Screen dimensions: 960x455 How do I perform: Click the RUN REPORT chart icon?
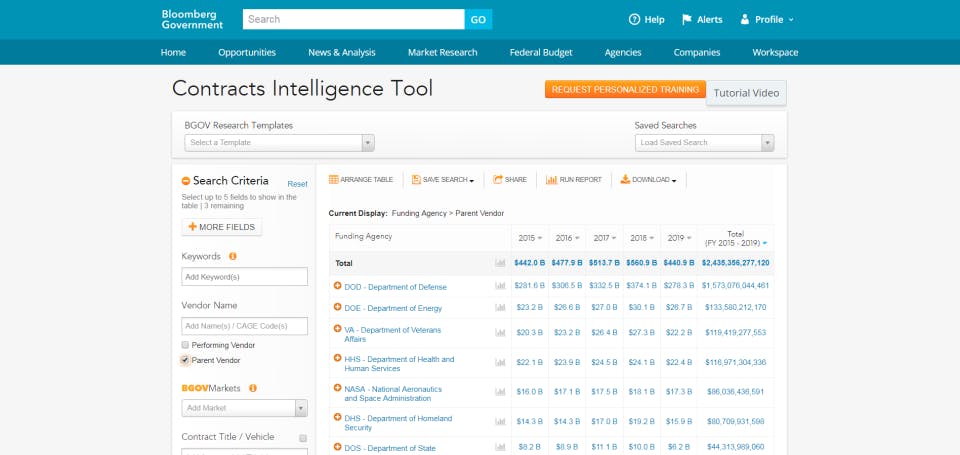(x=551, y=179)
